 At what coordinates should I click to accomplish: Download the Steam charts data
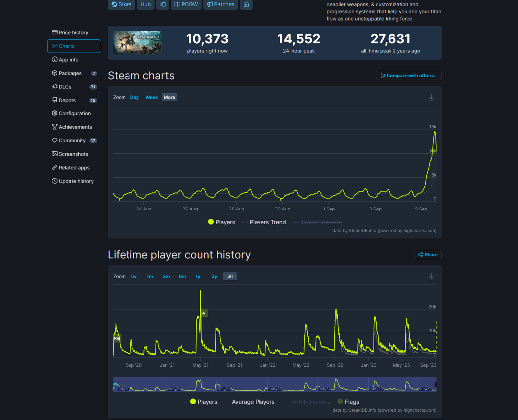431,98
